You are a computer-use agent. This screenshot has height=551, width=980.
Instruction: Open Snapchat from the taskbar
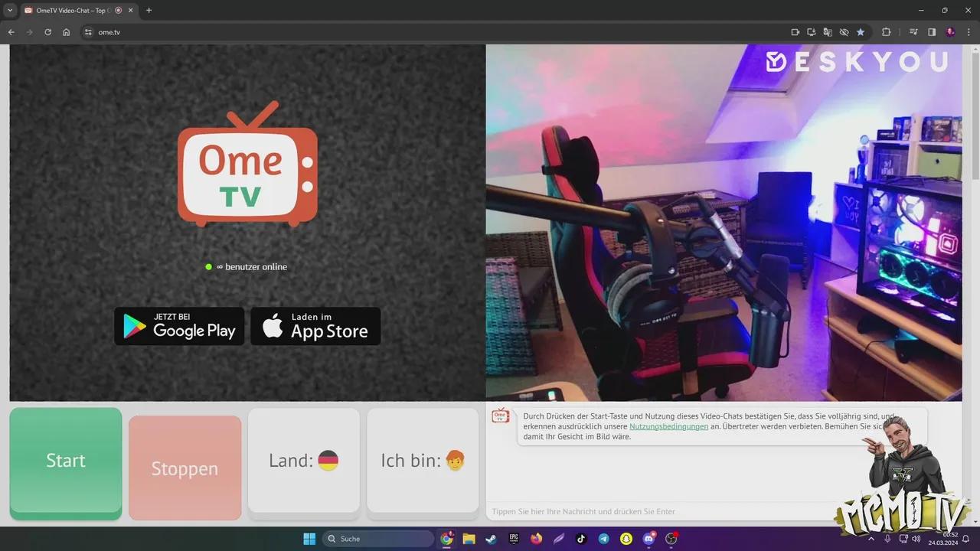pos(626,539)
